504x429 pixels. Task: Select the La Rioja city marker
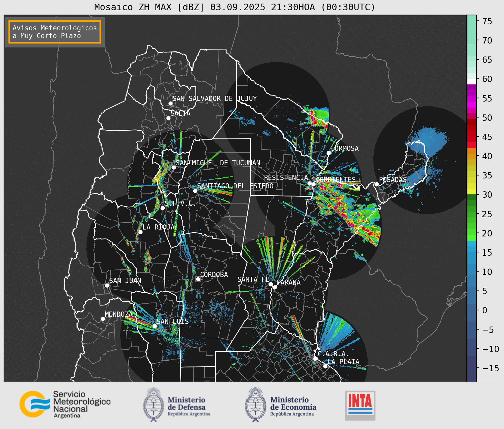(x=140, y=232)
